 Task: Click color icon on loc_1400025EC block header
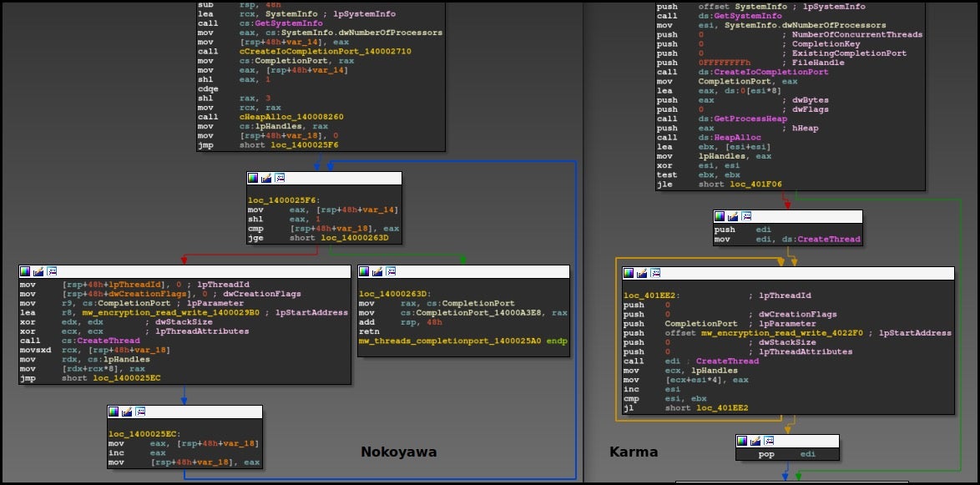click(x=114, y=412)
